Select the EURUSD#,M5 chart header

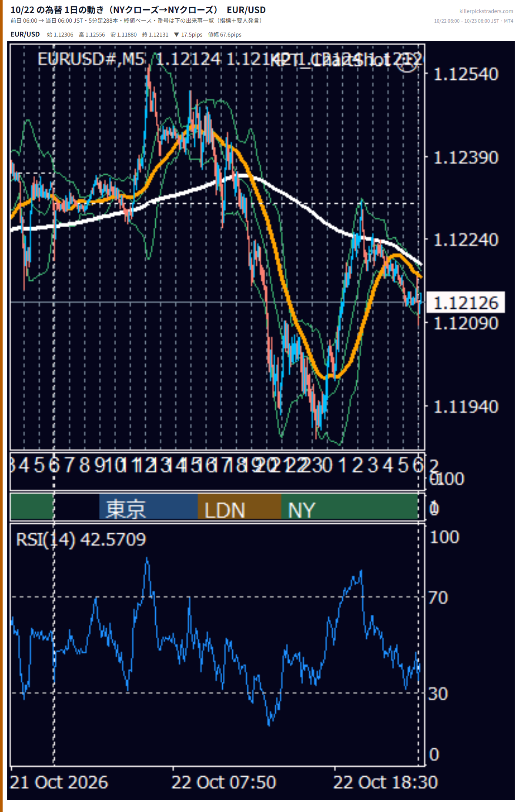[92, 59]
